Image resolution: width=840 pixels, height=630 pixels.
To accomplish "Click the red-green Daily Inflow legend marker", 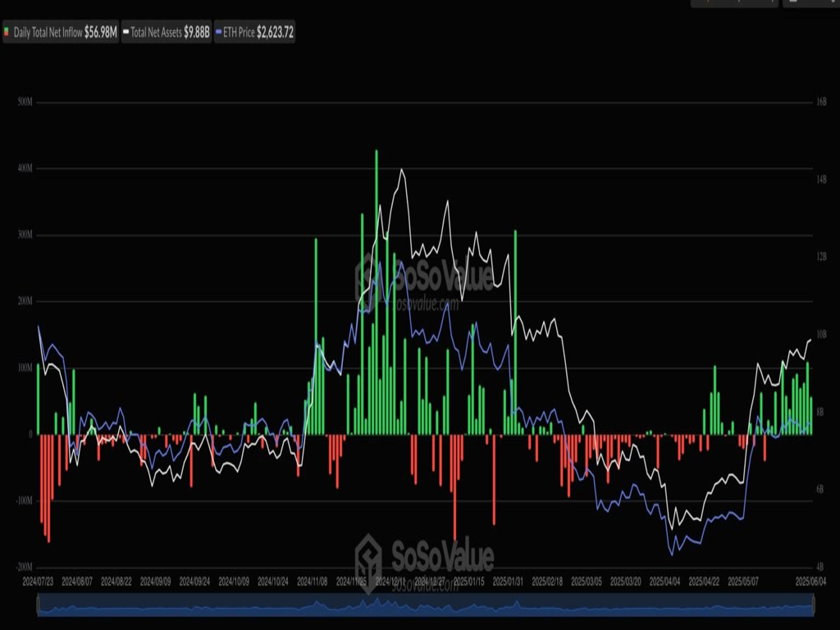I will pos(7,33).
